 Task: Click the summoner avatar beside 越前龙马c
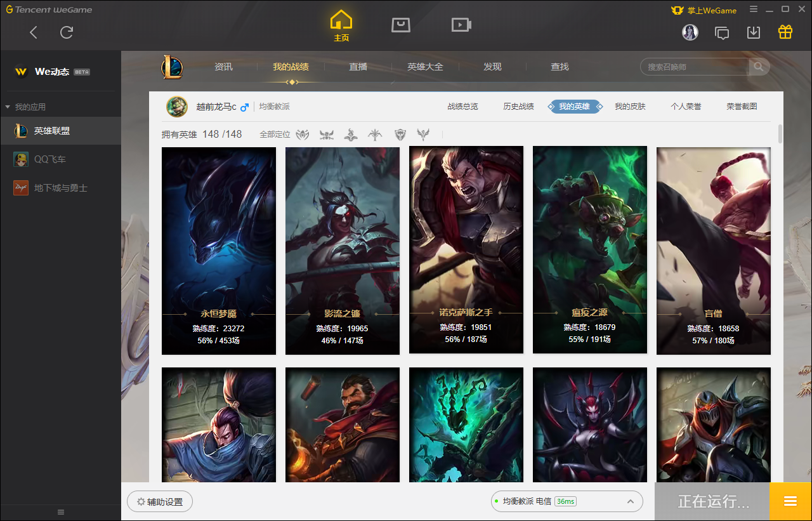coord(177,107)
